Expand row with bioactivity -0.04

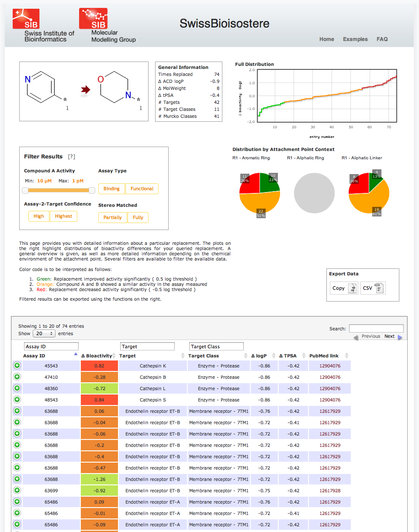pos(17,422)
